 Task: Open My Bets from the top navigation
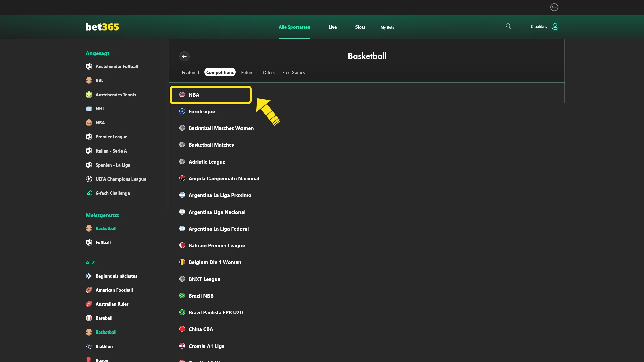[387, 27]
